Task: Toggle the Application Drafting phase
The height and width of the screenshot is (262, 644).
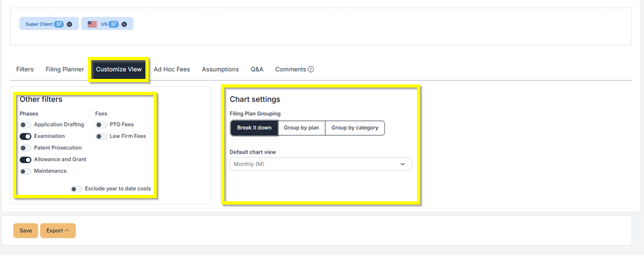Action: 25,125
